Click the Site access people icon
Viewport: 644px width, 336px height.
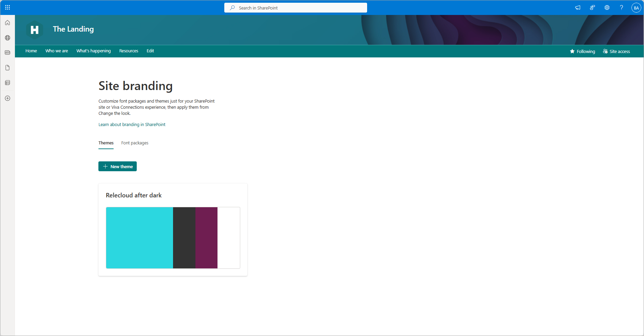coord(605,51)
